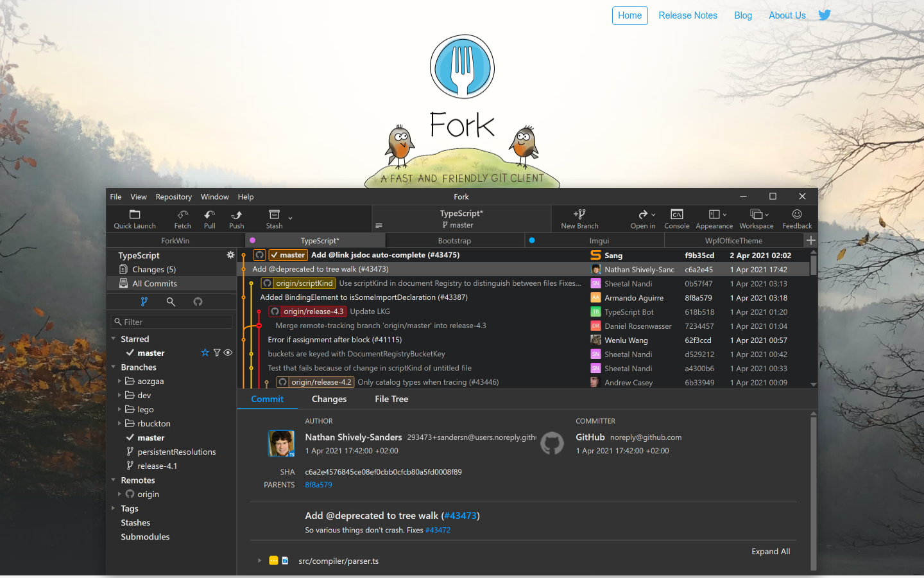Screen dimensions: 924x578
Task: Open issue link #43472
Action: 438,530
